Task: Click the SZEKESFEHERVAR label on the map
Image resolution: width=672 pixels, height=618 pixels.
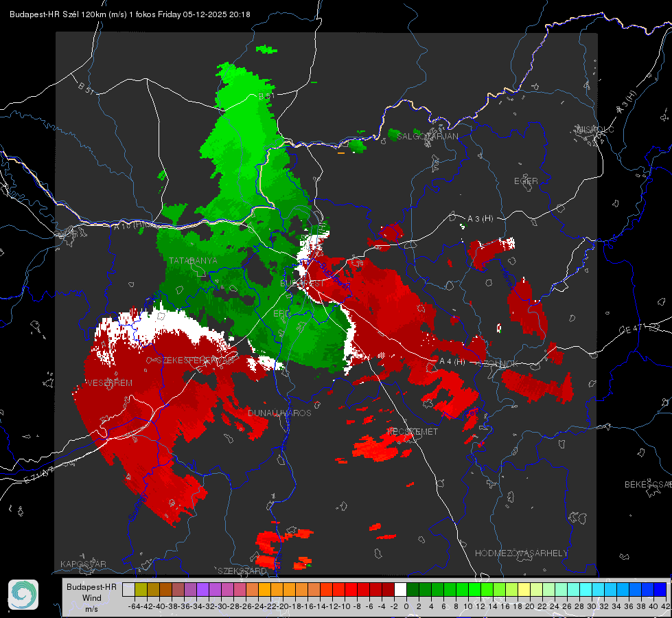Action: pyautogui.click(x=194, y=360)
